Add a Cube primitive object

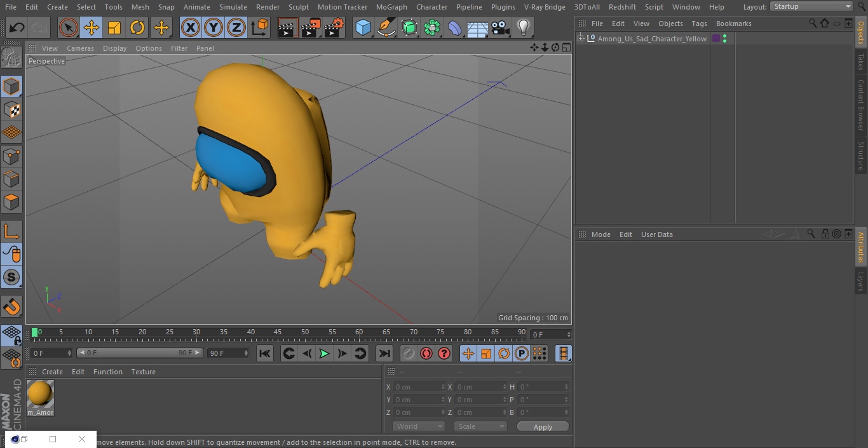pos(363,27)
